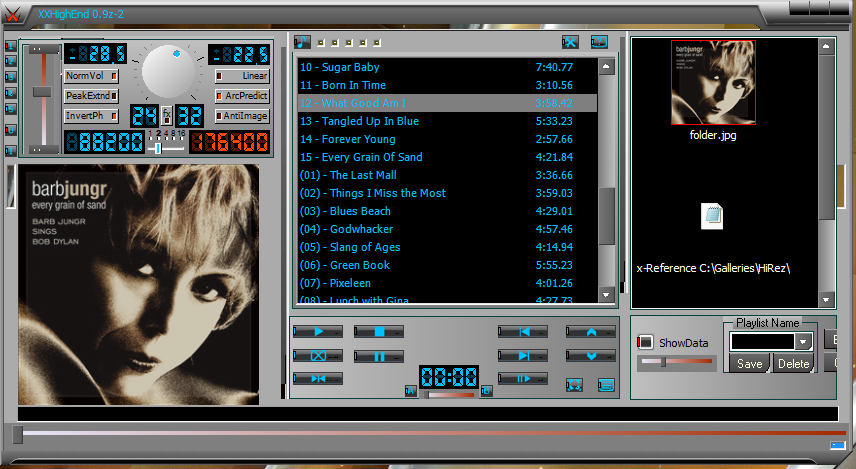The width and height of the screenshot is (856, 469).
Task: Select track 10 - Sugar Baby
Action: point(447,67)
